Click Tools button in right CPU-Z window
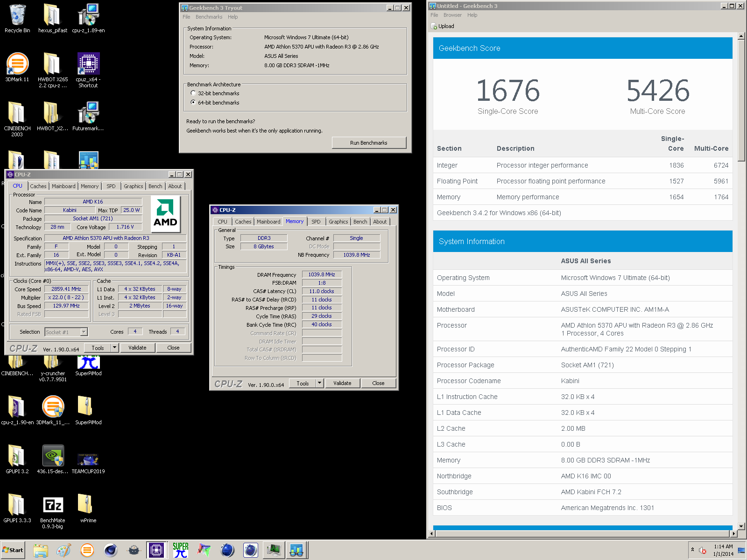This screenshot has width=747, height=560. point(303,383)
